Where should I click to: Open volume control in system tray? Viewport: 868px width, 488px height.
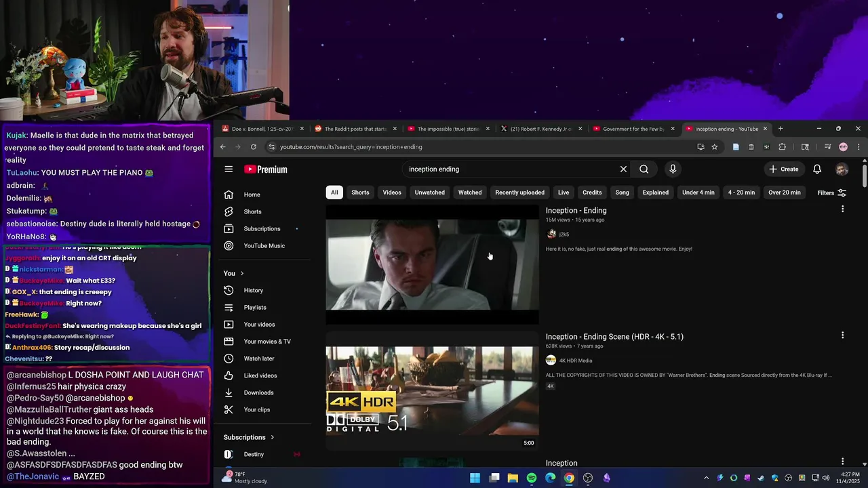point(826,478)
